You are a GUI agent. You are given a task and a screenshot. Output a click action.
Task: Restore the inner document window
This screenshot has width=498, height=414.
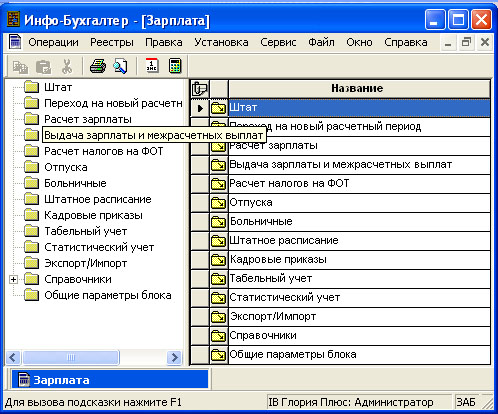pyautogui.click(x=466, y=43)
